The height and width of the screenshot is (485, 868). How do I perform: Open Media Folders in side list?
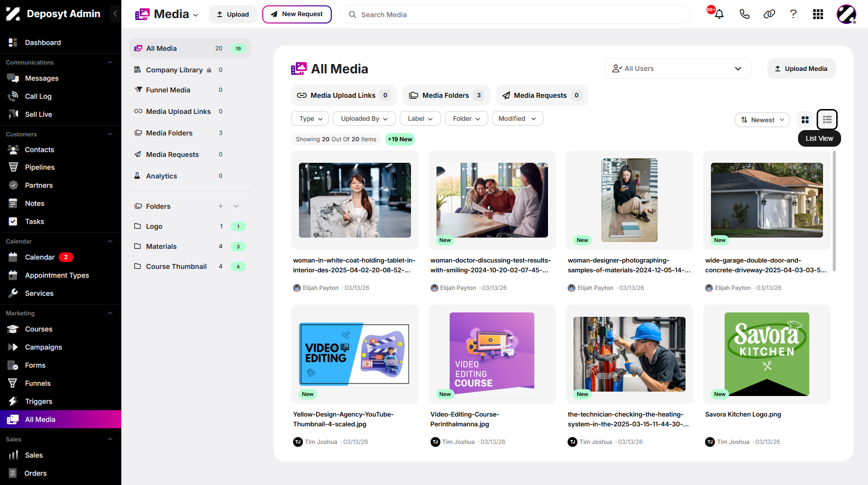pyautogui.click(x=190, y=133)
